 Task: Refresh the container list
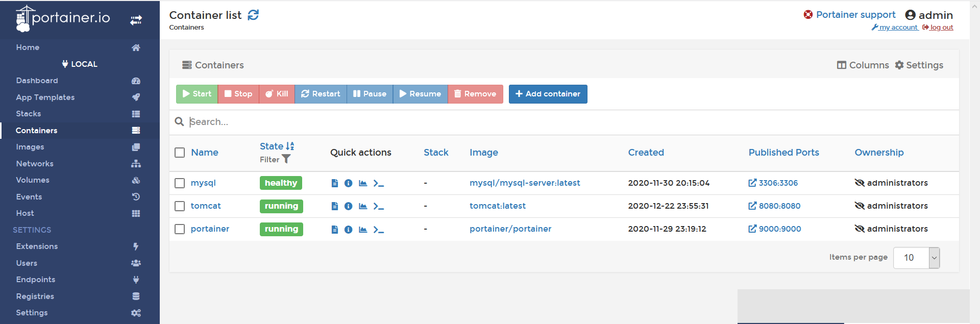(253, 15)
